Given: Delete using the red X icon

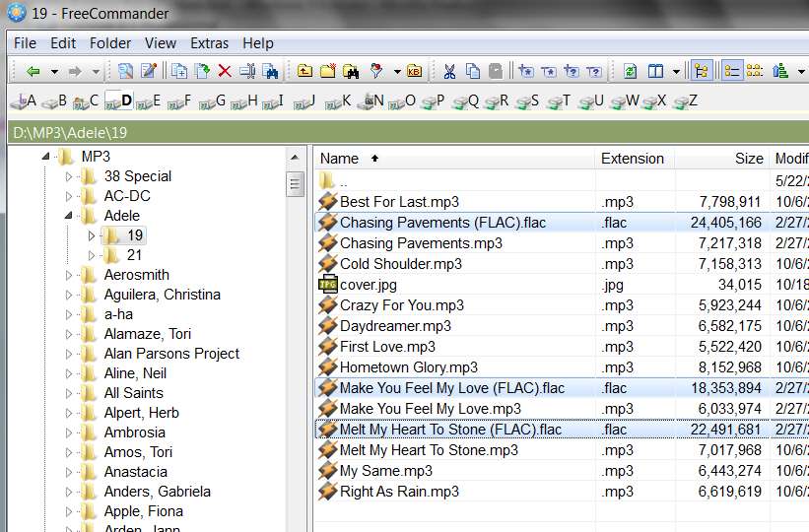Looking at the screenshot, I should coord(225,71).
